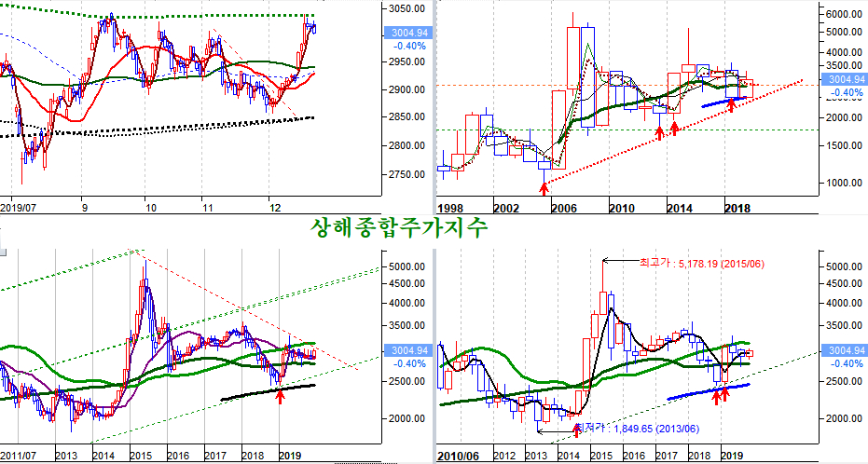
Task: Click the 2950.00 axis value on daily chart
Action: (406, 61)
